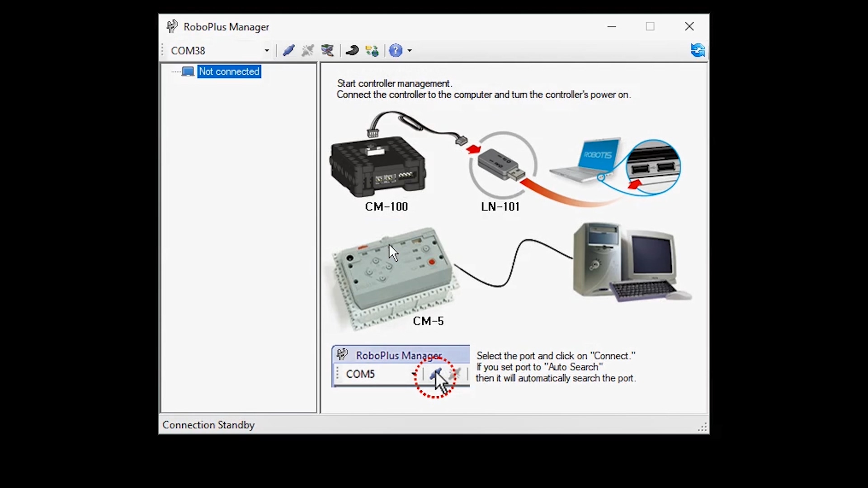Select the Not connected tree item
The height and width of the screenshot is (488, 868).
point(229,71)
